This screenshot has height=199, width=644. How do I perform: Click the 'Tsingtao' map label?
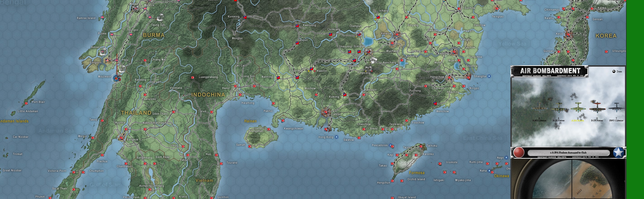click(x=498, y=17)
